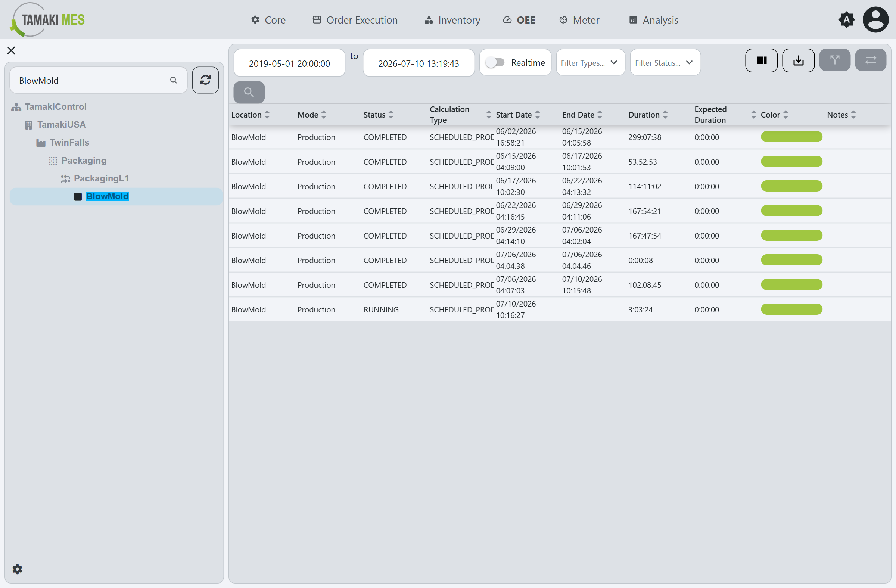Image resolution: width=896 pixels, height=588 pixels.
Task: Click the download export icon button
Action: (x=798, y=60)
